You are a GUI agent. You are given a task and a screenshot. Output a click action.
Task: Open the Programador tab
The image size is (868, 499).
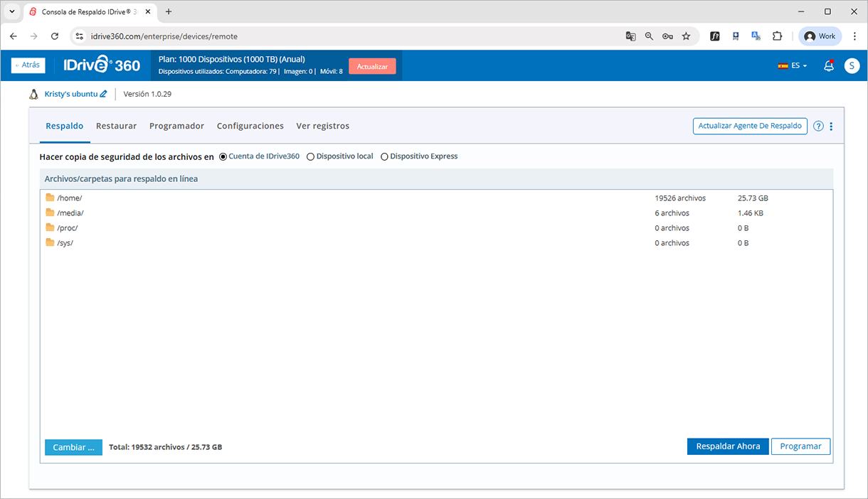pyautogui.click(x=176, y=126)
